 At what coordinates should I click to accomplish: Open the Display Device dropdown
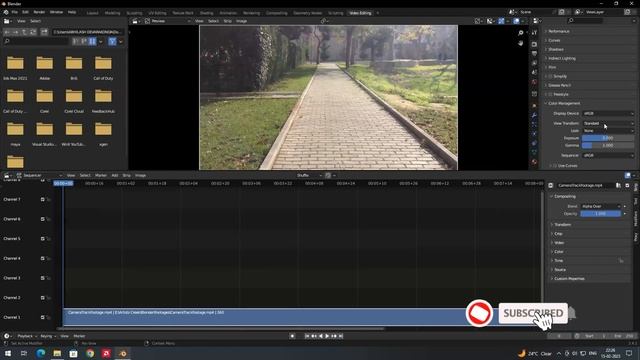coord(608,113)
